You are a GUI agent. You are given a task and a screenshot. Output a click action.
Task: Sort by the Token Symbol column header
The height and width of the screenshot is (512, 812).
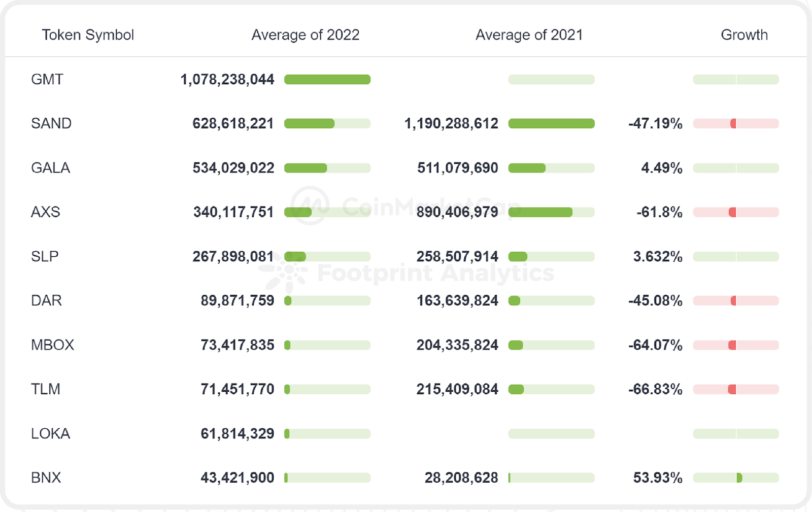pos(88,35)
